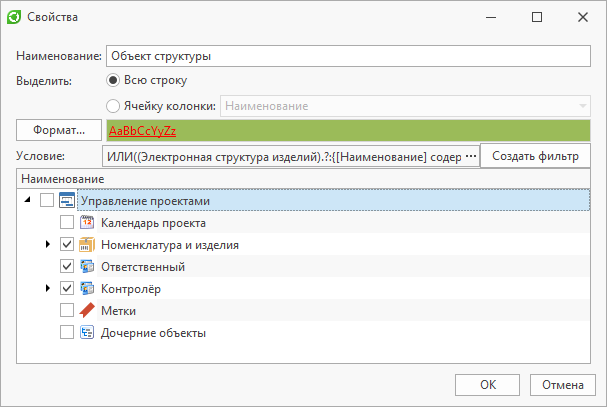Viewport: 607px width, 407px height.
Task: Click the Календарь проекта calendar icon
Action: (87, 223)
